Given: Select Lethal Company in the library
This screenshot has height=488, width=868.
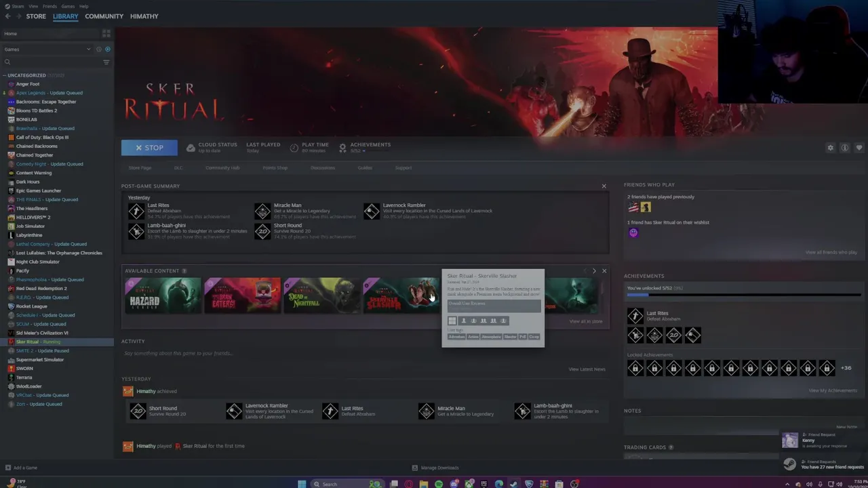Looking at the screenshot, I should click(52, 244).
